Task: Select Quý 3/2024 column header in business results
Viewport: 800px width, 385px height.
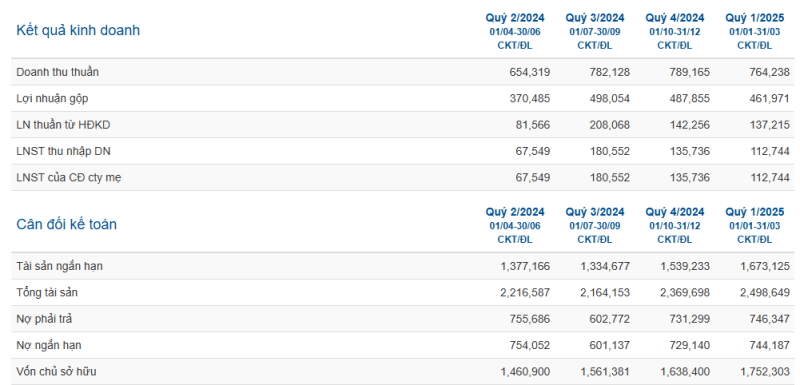Action: [594, 18]
